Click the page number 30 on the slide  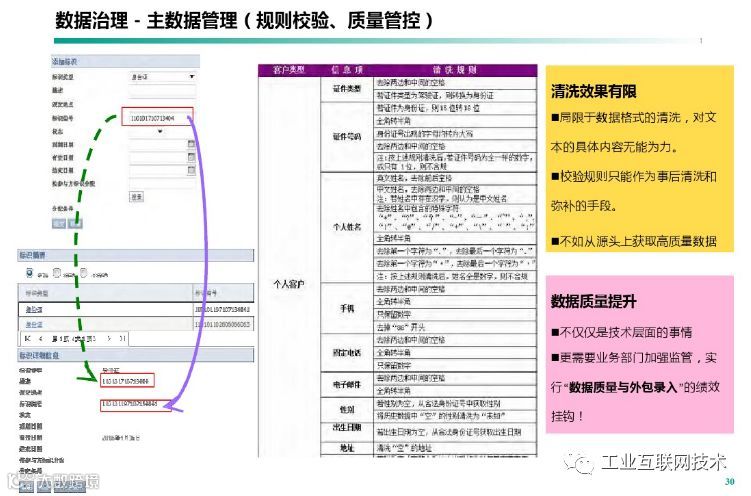coord(729,482)
